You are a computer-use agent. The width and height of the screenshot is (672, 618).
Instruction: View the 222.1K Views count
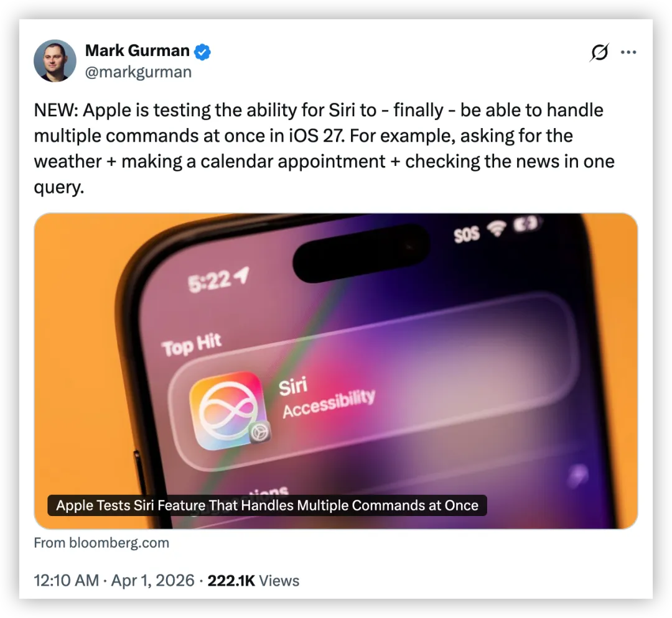[253, 581]
